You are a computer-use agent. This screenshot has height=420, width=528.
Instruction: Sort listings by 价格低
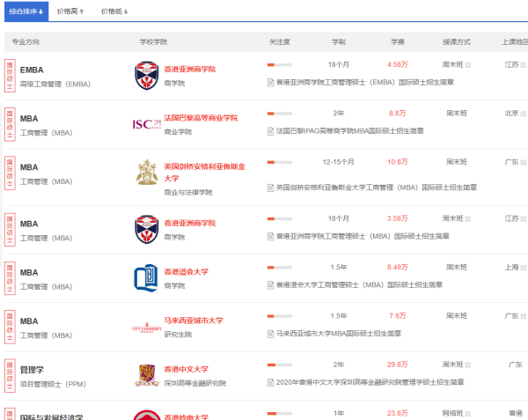[x=114, y=11]
